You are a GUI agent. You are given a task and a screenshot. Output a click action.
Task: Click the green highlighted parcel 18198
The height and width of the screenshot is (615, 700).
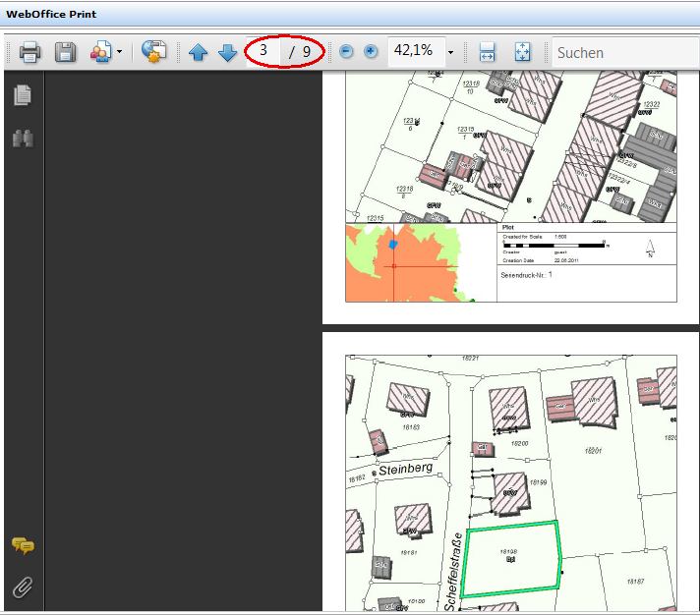[x=511, y=560]
